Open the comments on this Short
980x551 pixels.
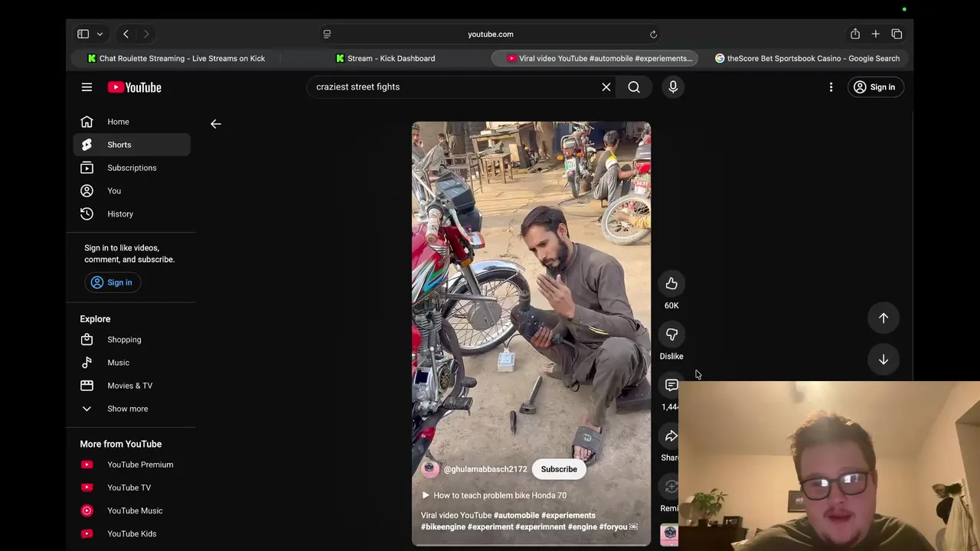(x=671, y=385)
